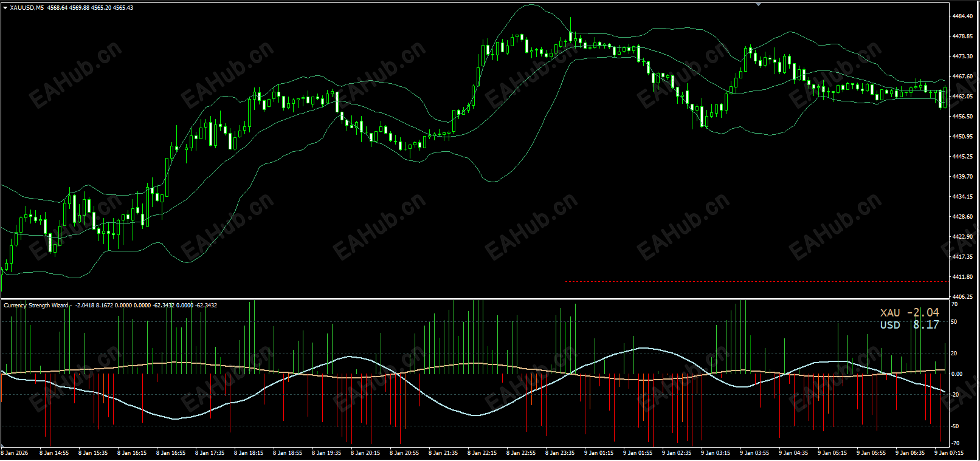Click price level 4450.95 on the axis
Screen dimensions: 980x461
click(962, 137)
